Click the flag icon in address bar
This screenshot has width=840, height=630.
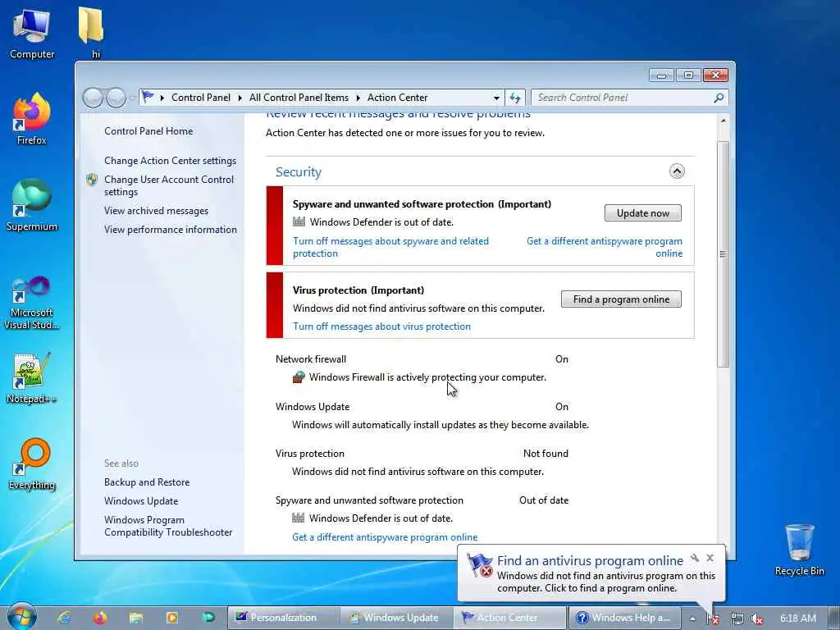[x=148, y=97]
